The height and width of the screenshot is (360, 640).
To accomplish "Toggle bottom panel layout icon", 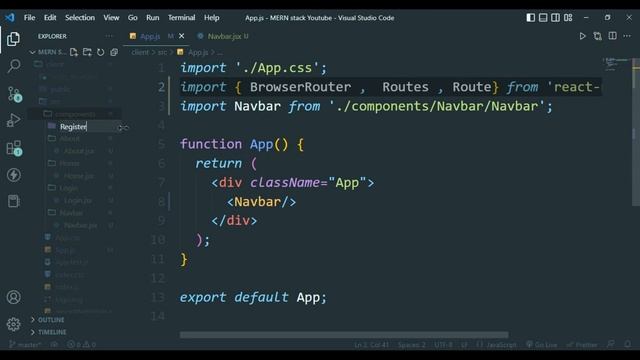I will (543, 18).
